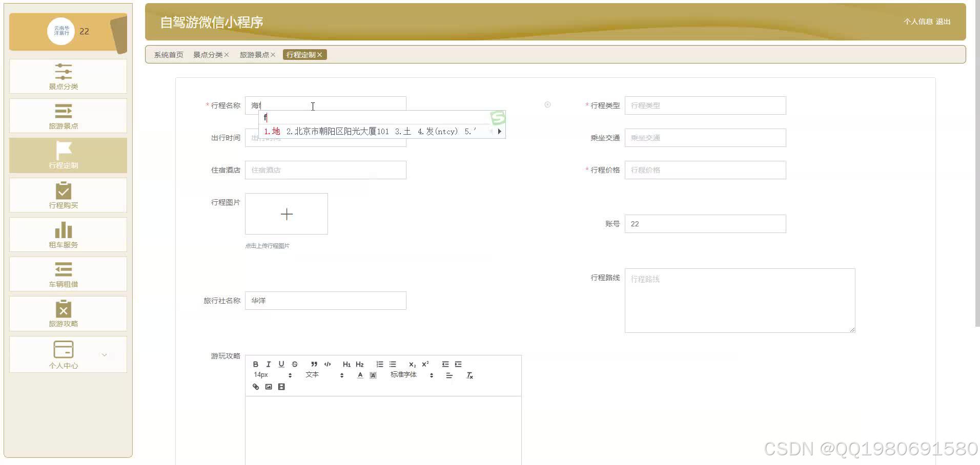
Task: Switch to the 系统首页 tab
Action: click(x=169, y=55)
